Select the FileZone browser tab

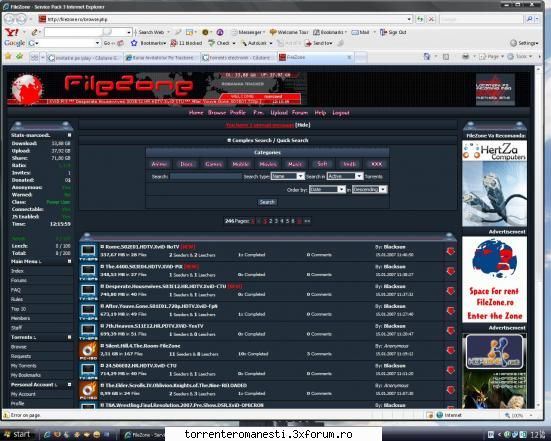[x=315, y=57]
